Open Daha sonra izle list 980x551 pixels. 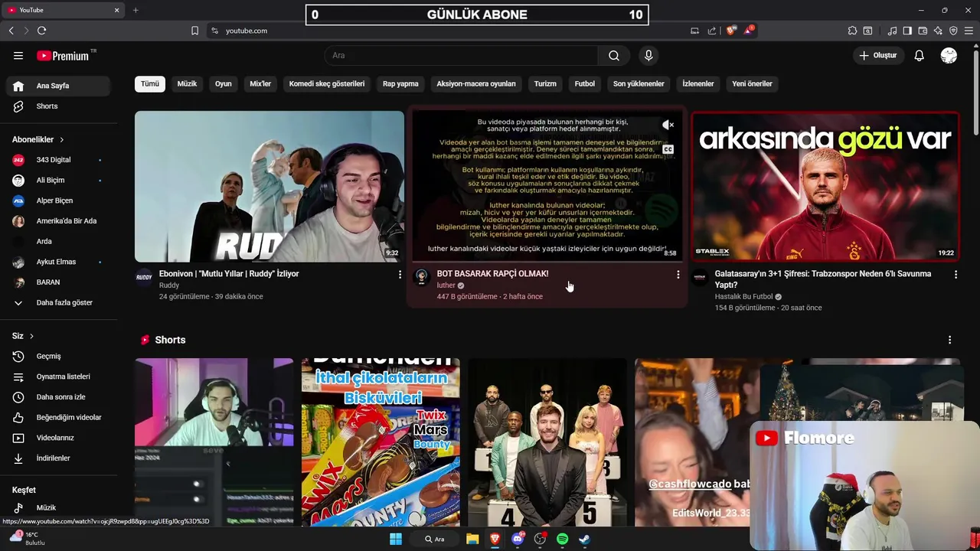click(x=57, y=397)
